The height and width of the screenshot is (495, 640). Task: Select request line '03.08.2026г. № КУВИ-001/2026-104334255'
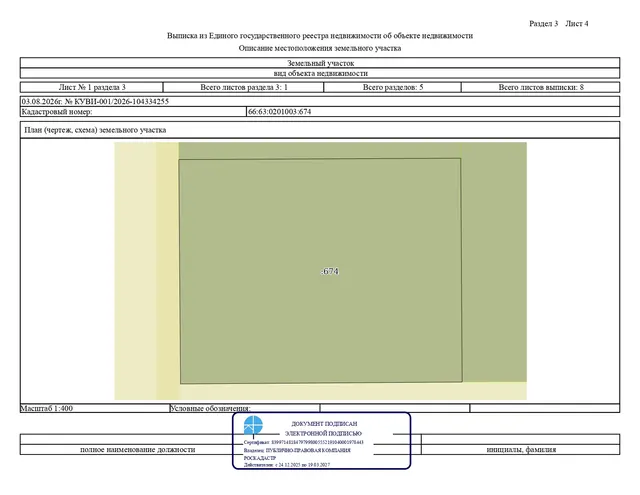[95, 101]
